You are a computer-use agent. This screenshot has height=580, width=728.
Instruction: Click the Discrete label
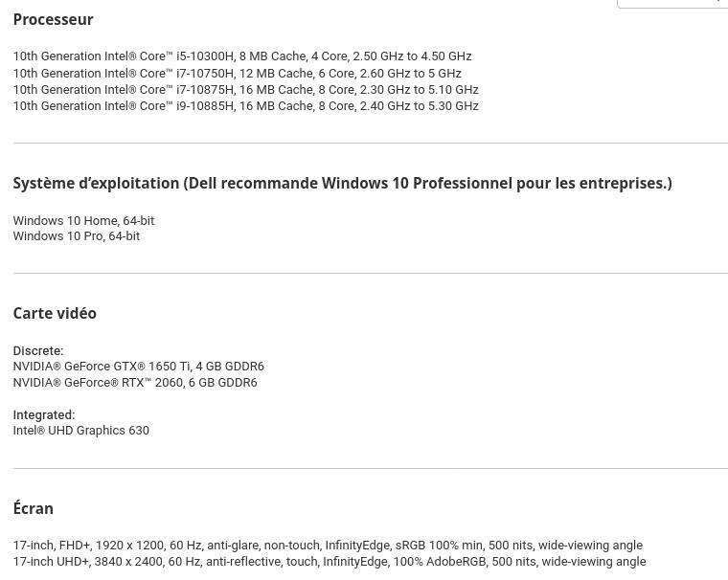[38, 350]
